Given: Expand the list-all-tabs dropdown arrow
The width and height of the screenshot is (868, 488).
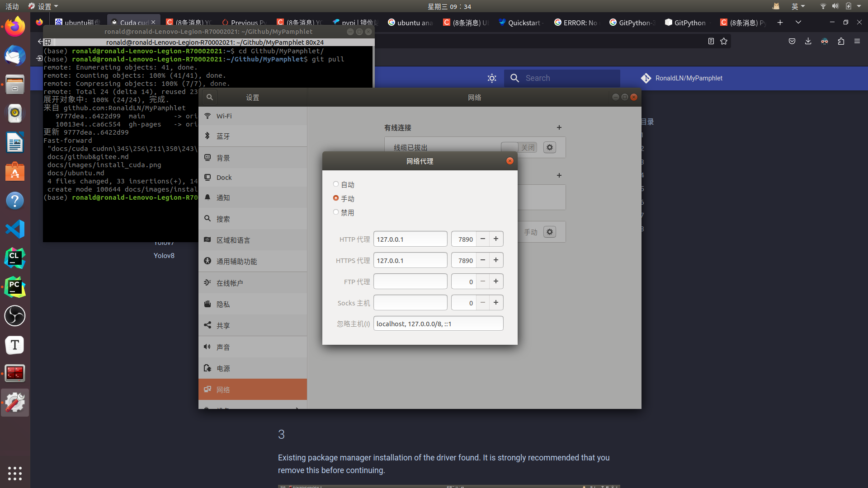Looking at the screenshot, I should pos(798,23).
